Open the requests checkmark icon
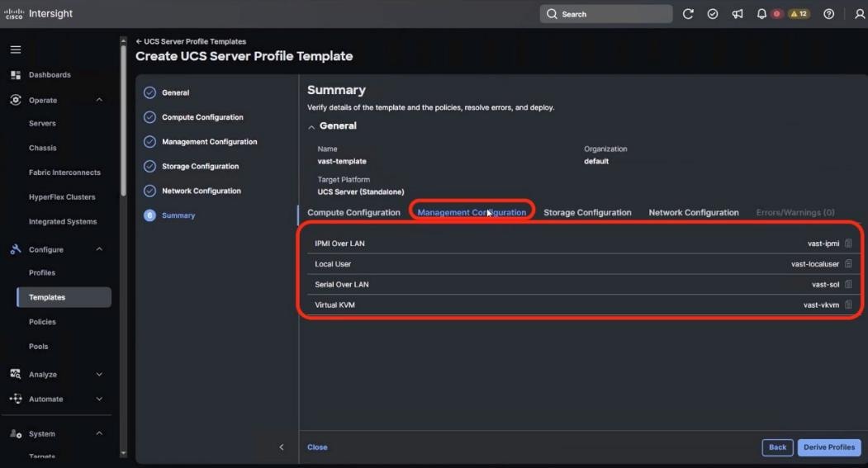This screenshot has height=468, width=868. [713, 14]
